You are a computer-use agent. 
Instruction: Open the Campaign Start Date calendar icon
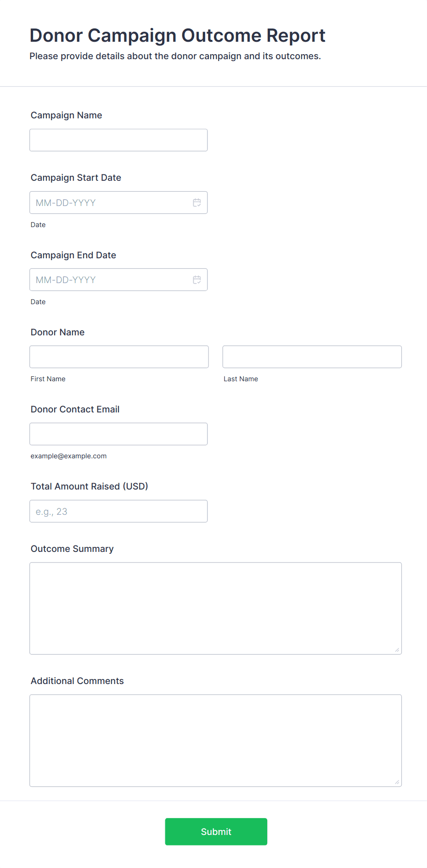197,203
